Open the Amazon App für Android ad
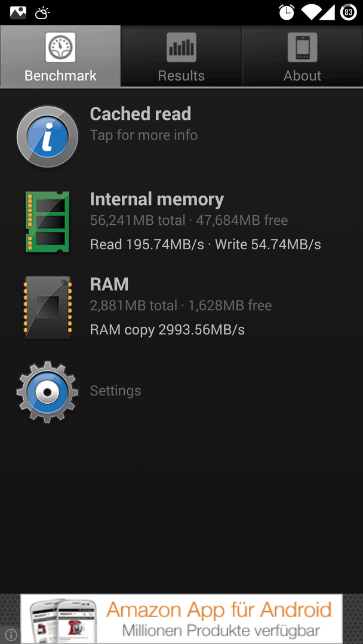Viewport: 363px width, 644px height. coord(181,618)
